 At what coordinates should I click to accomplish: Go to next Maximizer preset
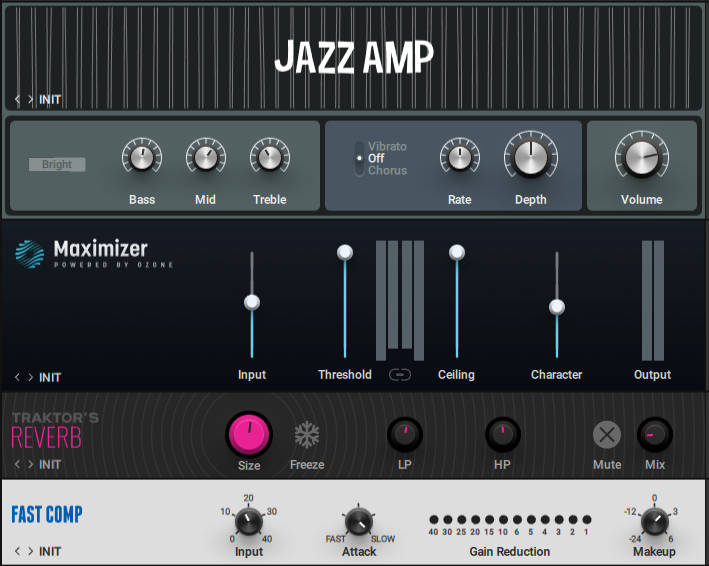tap(30, 377)
